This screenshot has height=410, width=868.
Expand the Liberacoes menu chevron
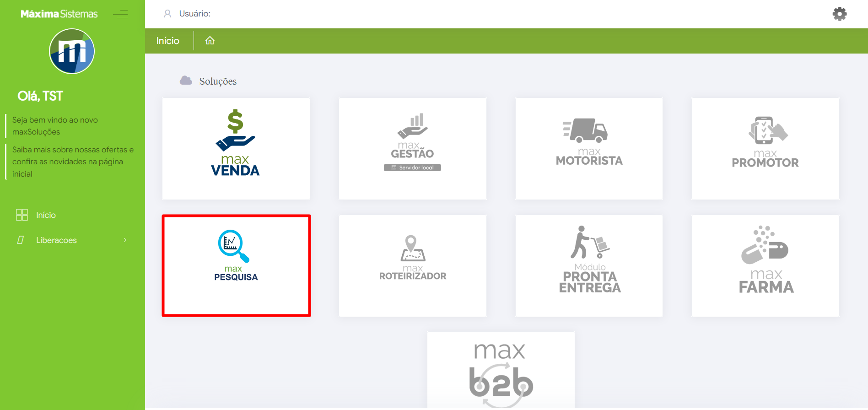(x=125, y=240)
